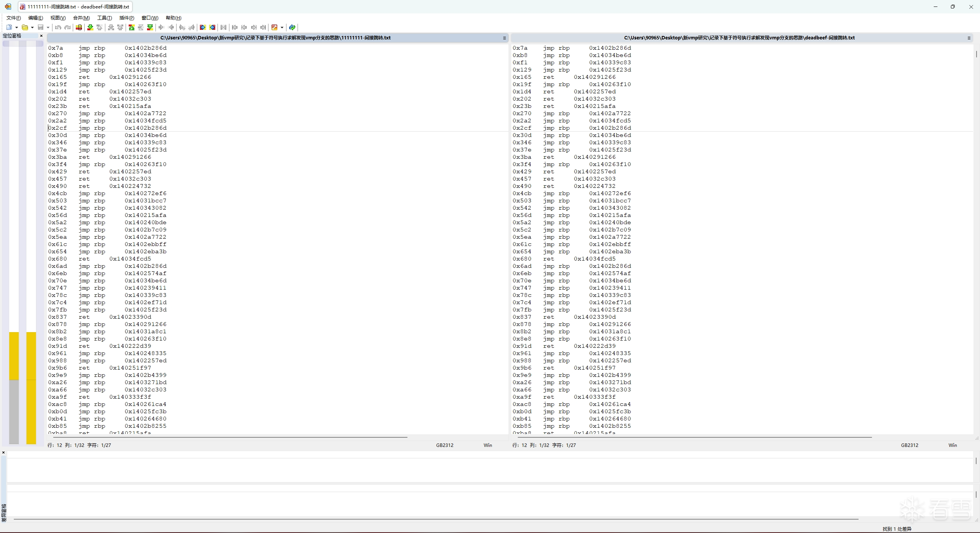Click the Refresh comparison icon
The height and width of the screenshot is (533, 980).
pos(292,27)
